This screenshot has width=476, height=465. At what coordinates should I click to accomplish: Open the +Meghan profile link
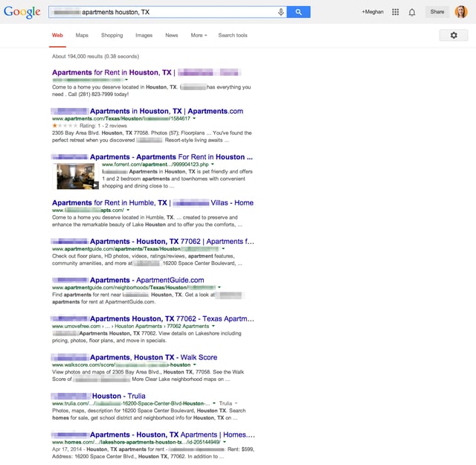pyautogui.click(x=373, y=12)
